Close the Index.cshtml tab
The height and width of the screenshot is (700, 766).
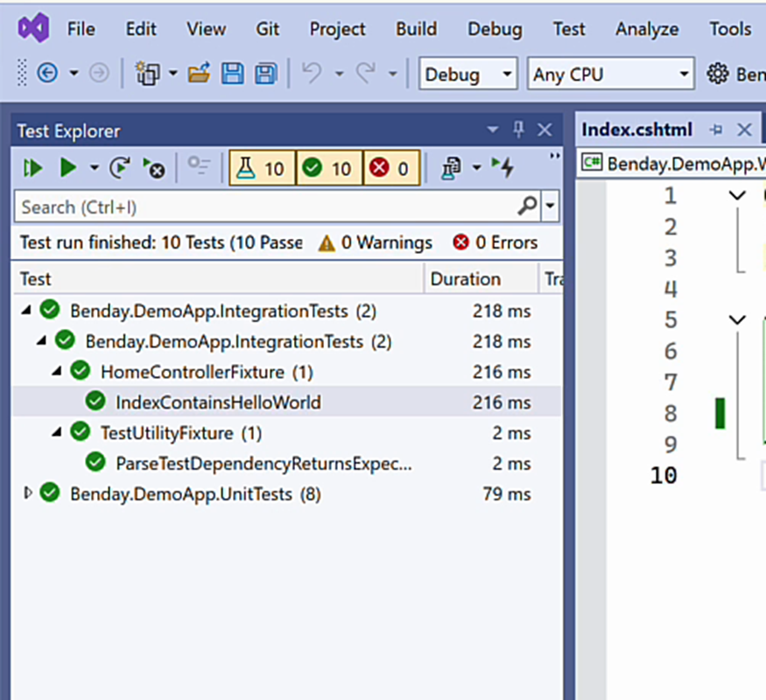(x=744, y=129)
